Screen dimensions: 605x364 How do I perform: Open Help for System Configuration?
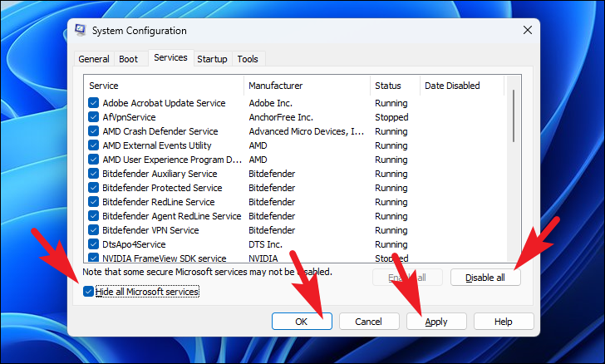504,322
